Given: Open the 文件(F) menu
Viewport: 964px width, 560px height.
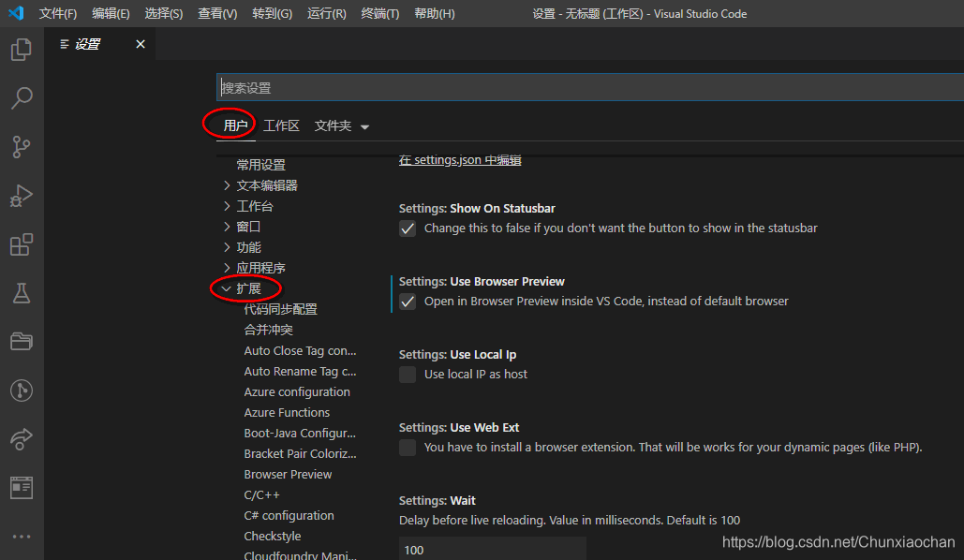Looking at the screenshot, I should [x=58, y=13].
